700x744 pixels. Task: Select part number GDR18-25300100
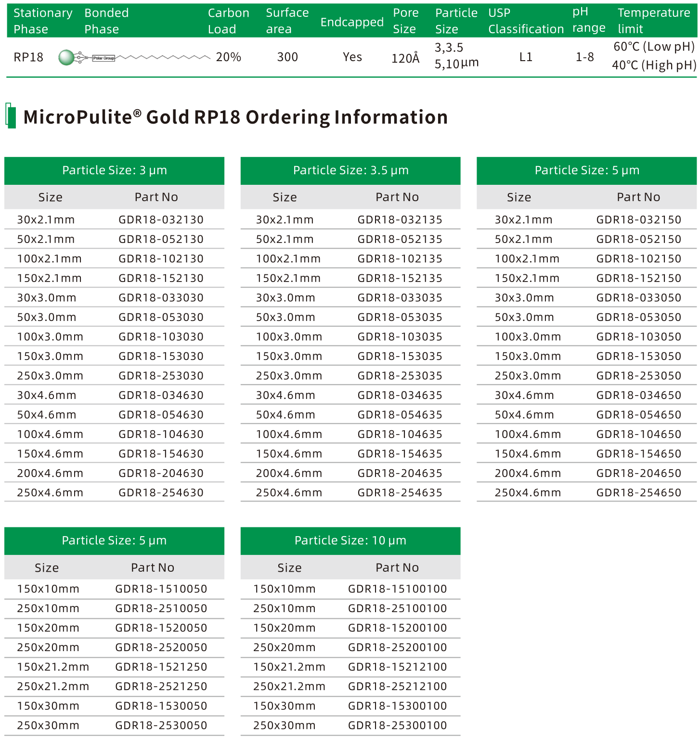click(397, 725)
